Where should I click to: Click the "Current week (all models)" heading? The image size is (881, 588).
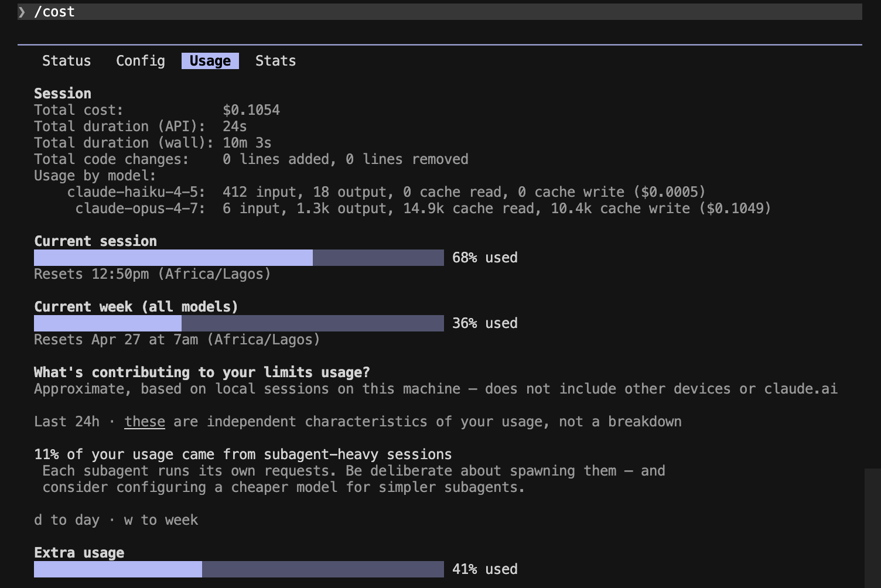136,307
